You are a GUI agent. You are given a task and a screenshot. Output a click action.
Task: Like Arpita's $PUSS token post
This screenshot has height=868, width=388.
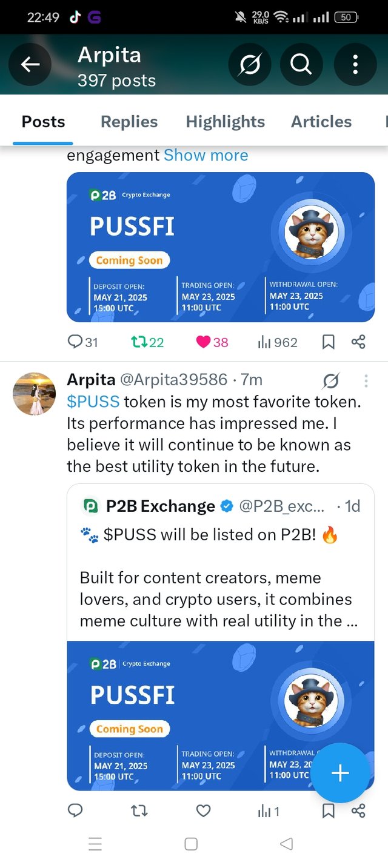(x=204, y=810)
